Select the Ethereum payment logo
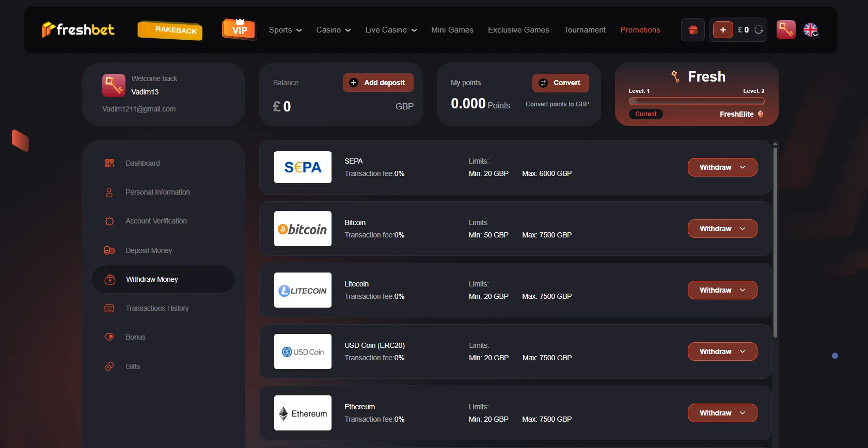 [x=303, y=413]
